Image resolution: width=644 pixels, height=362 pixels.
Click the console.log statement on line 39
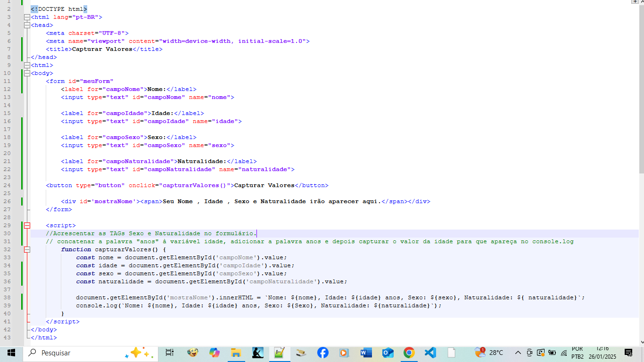259,305
